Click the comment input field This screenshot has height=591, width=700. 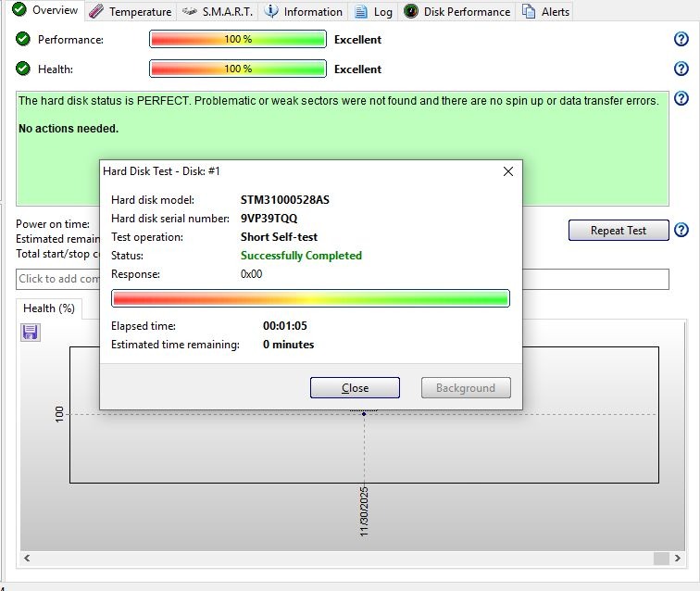(x=57, y=279)
